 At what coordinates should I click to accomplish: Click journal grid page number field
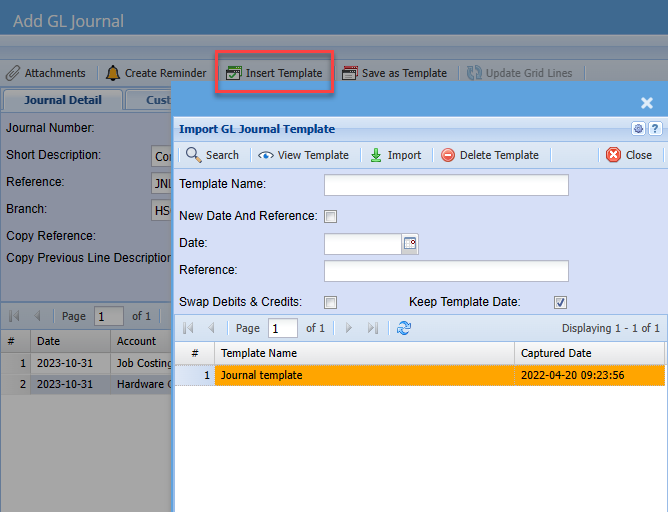[109, 316]
